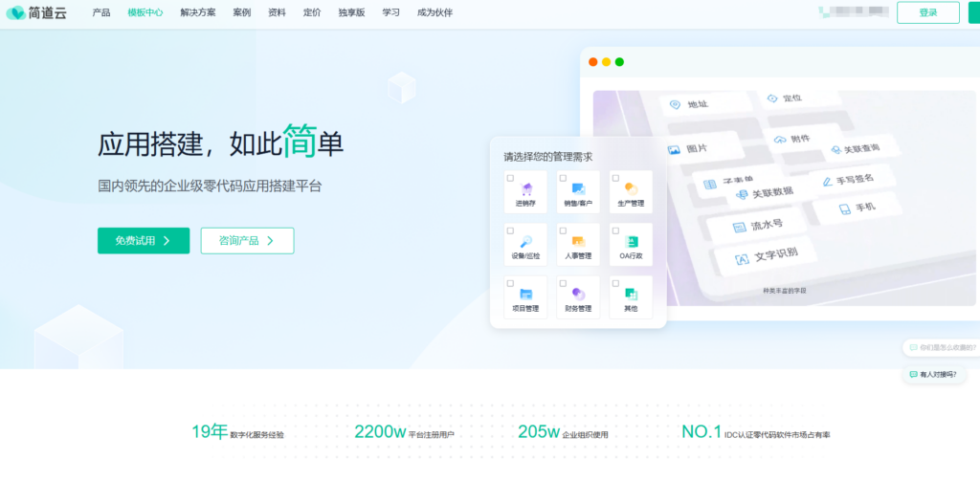Click the 咨询产品 outlined button

click(x=247, y=241)
